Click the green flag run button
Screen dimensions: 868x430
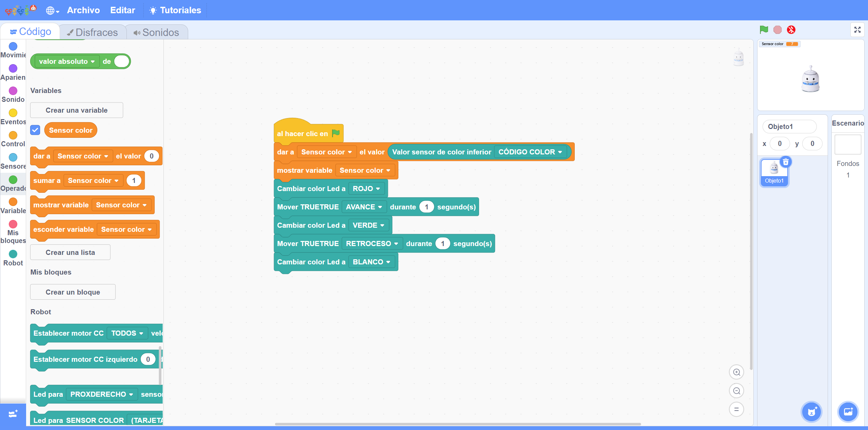pyautogui.click(x=764, y=30)
